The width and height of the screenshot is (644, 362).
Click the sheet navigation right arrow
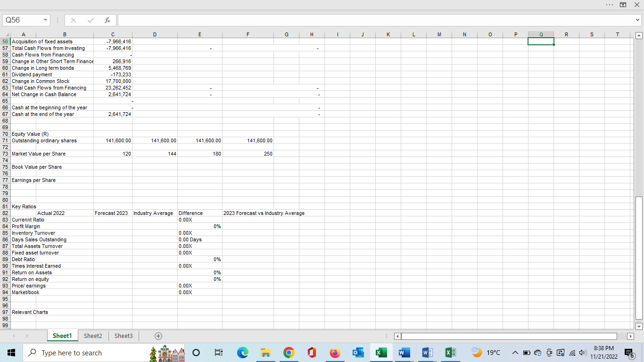click(27, 336)
